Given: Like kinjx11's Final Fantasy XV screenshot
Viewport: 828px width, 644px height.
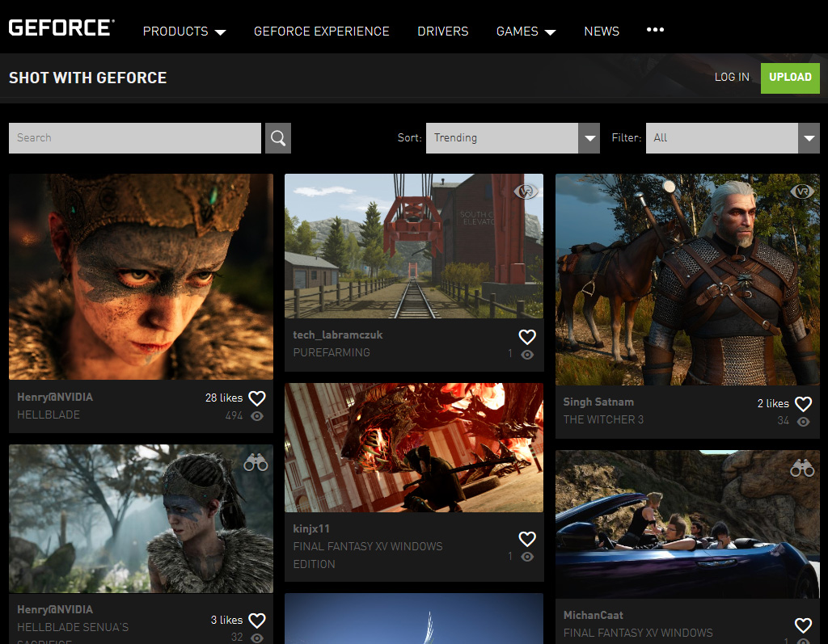Looking at the screenshot, I should click(x=527, y=538).
